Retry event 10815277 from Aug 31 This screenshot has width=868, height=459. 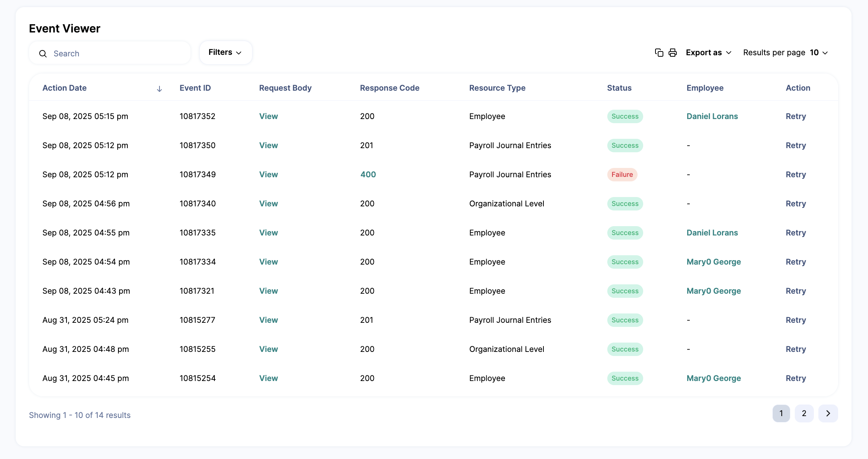coord(796,320)
